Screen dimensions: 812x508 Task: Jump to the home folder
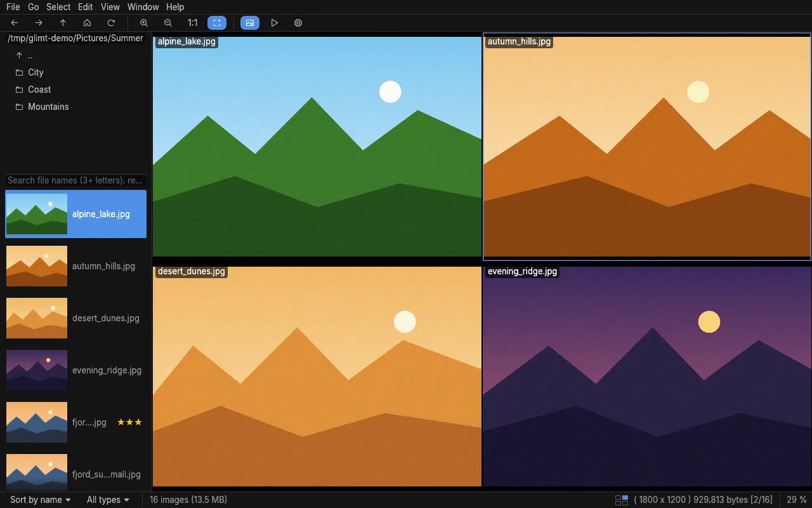click(x=87, y=23)
